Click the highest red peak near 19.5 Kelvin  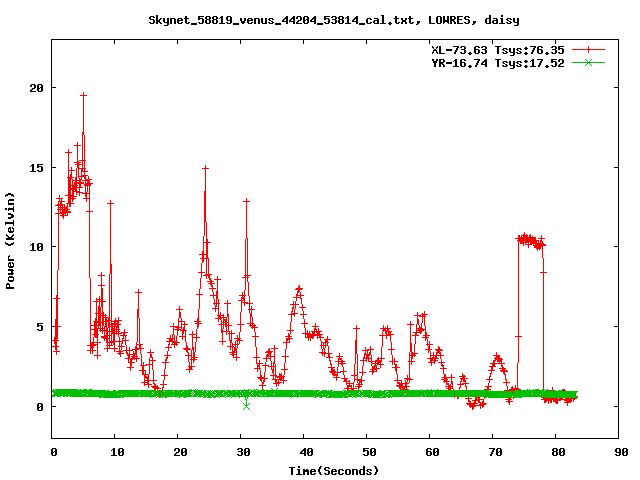83,95
